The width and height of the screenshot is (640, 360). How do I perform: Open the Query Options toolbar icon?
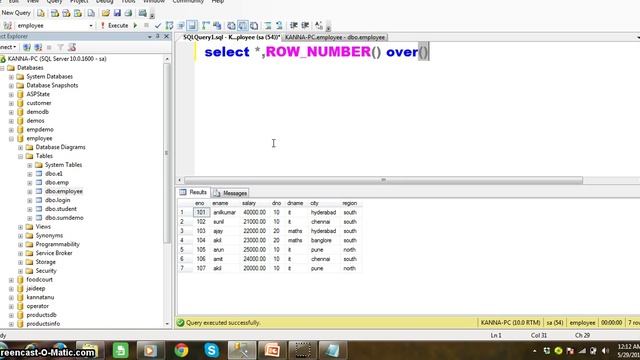181,25
